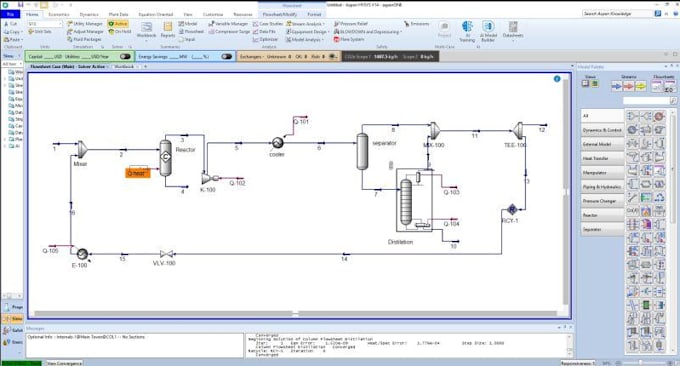
Task: Adjust the zoom slider in status bar
Action: coord(640,363)
